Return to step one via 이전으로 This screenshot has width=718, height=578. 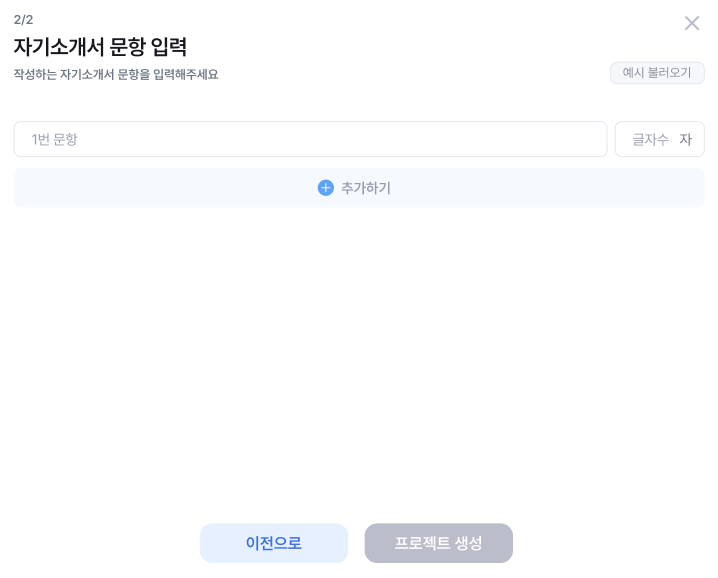(x=274, y=543)
